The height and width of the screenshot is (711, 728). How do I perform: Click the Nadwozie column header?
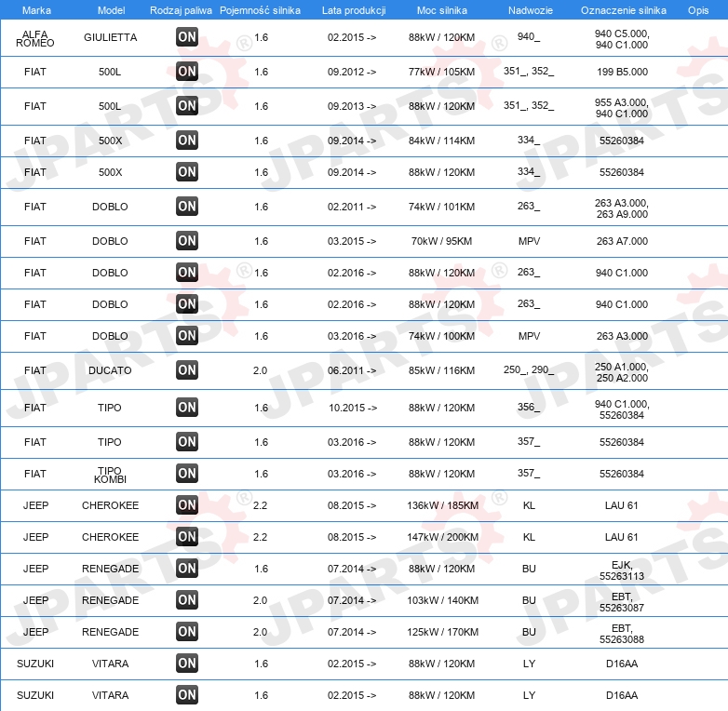coord(531,10)
